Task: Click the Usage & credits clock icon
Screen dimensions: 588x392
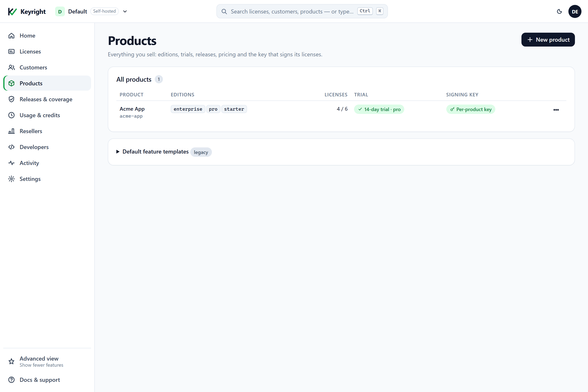Action: pyautogui.click(x=11, y=115)
